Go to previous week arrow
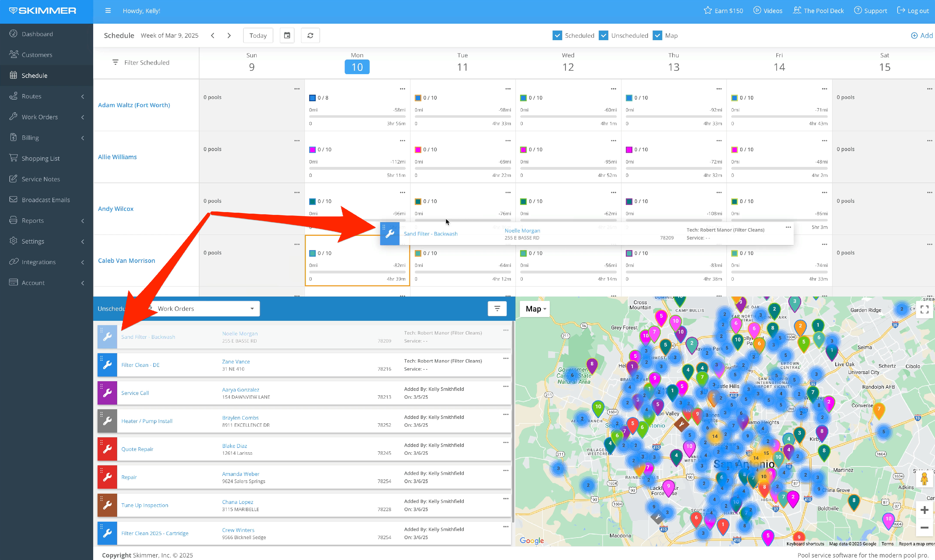Image resolution: width=935 pixels, height=560 pixels. click(213, 36)
